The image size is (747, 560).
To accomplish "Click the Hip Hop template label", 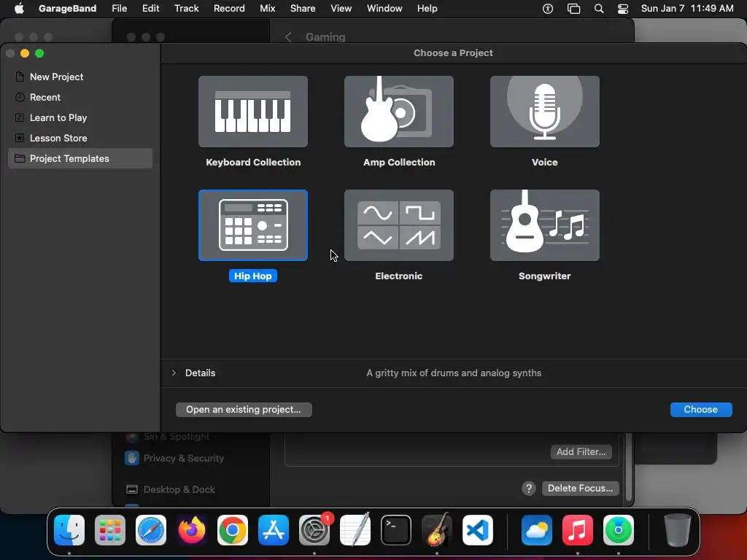I will [253, 276].
